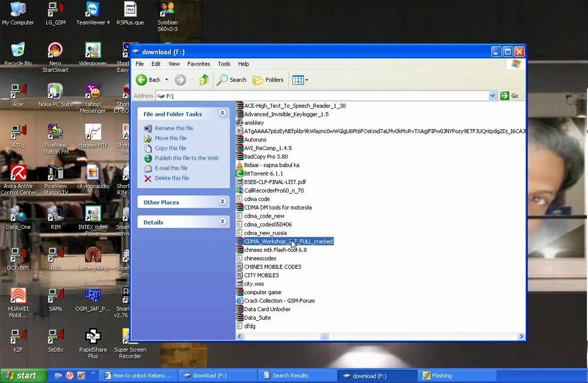588x383 pixels.
Task: Select BitTorrent-6.1.1 file
Action: pyautogui.click(x=259, y=173)
